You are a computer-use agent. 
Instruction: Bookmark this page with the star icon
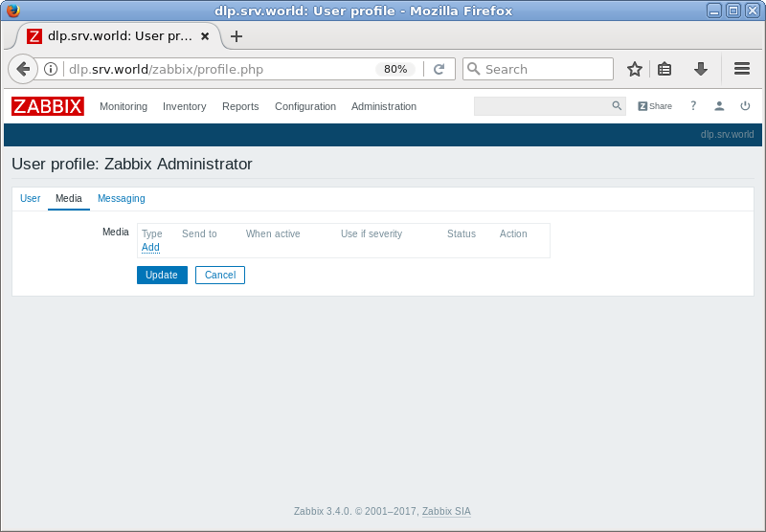coord(635,69)
